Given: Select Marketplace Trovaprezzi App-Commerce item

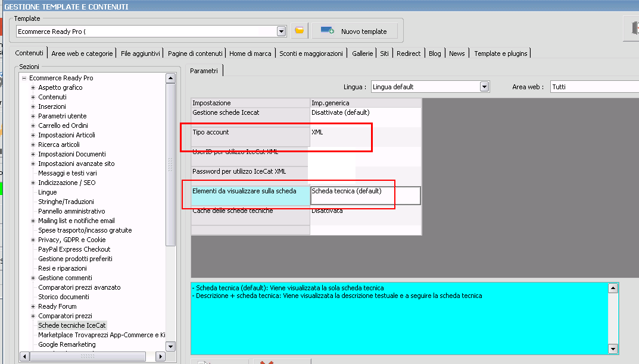Looking at the screenshot, I should (x=101, y=335).
